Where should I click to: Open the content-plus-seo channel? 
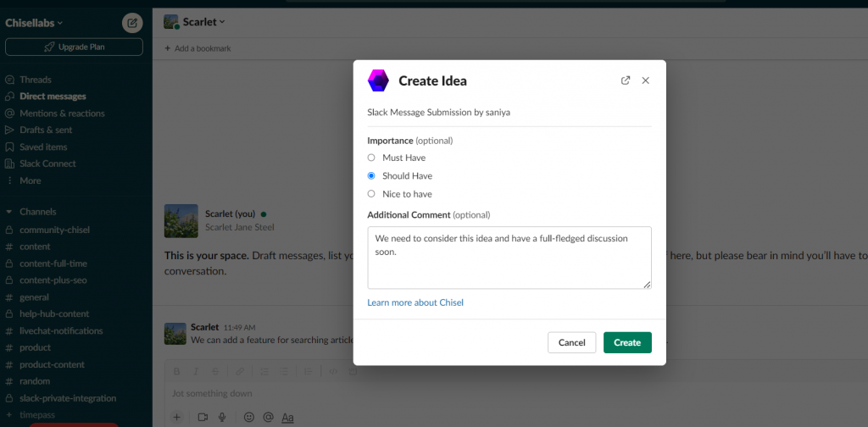[x=53, y=280]
